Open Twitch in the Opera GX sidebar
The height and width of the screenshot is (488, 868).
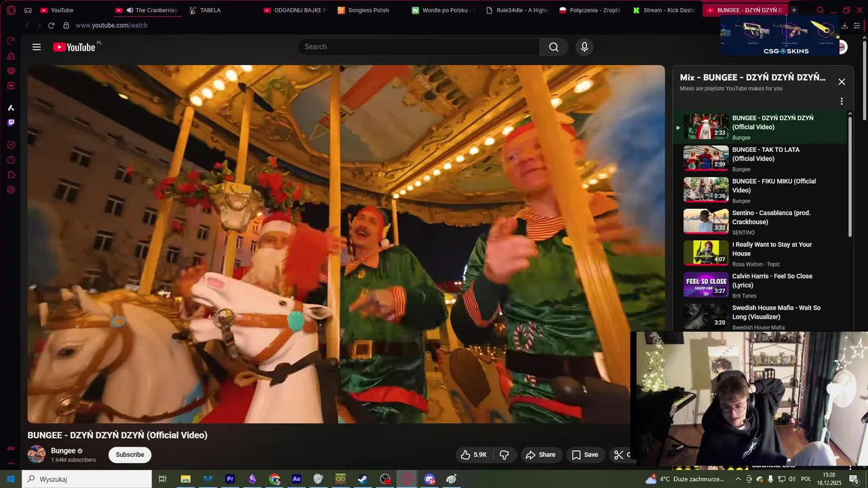tap(11, 123)
